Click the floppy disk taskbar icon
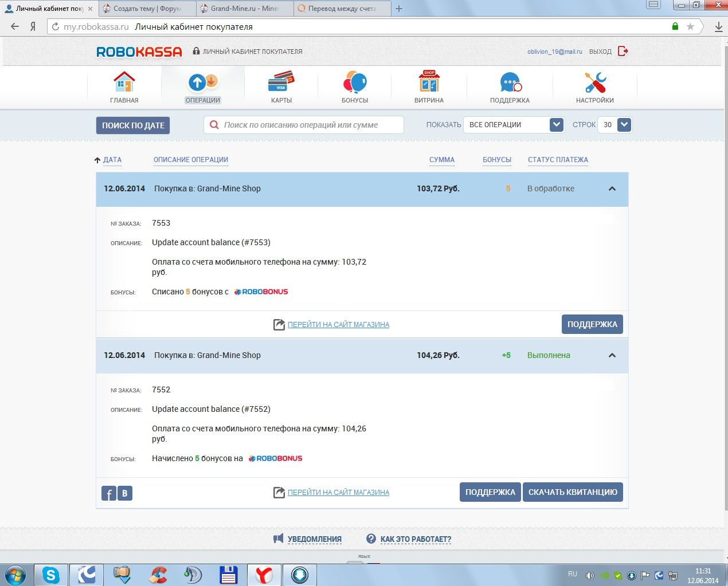 pyautogui.click(x=228, y=575)
